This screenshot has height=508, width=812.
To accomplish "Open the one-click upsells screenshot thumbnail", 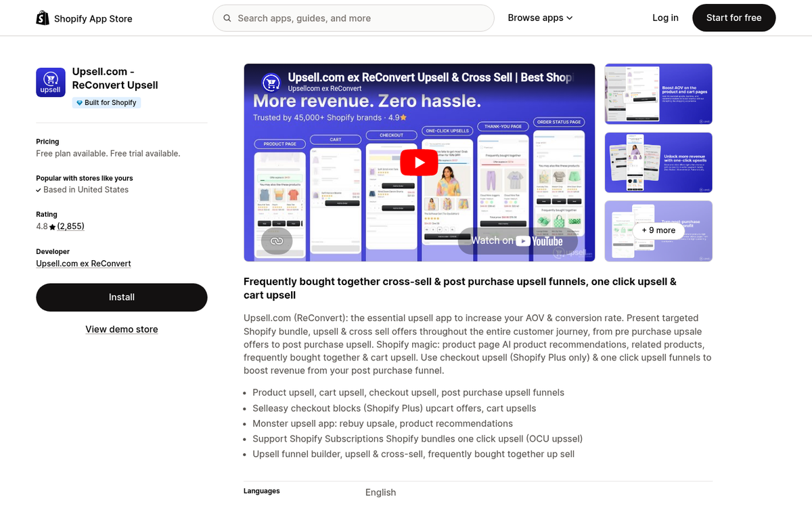I will pyautogui.click(x=658, y=162).
